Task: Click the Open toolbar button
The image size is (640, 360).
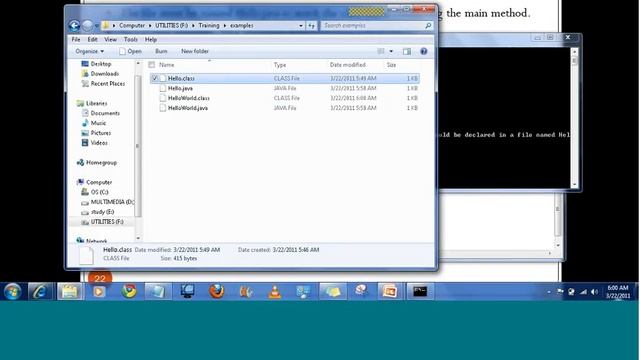Action: 130,51
